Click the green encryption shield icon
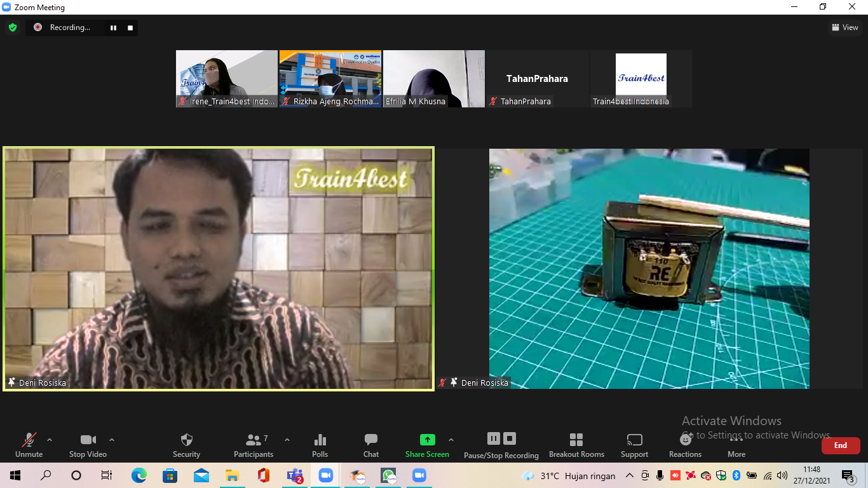Image resolution: width=868 pixels, height=488 pixels. [13, 27]
